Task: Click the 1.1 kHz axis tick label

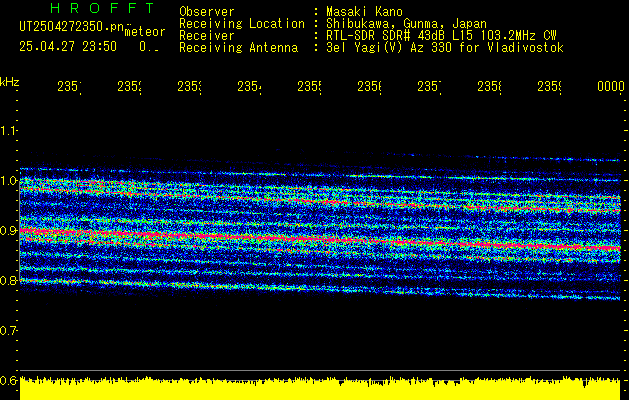Action: 8,130
